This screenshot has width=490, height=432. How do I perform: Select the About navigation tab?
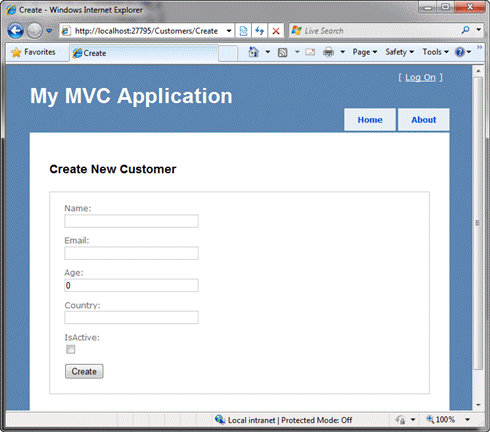point(424,120)
